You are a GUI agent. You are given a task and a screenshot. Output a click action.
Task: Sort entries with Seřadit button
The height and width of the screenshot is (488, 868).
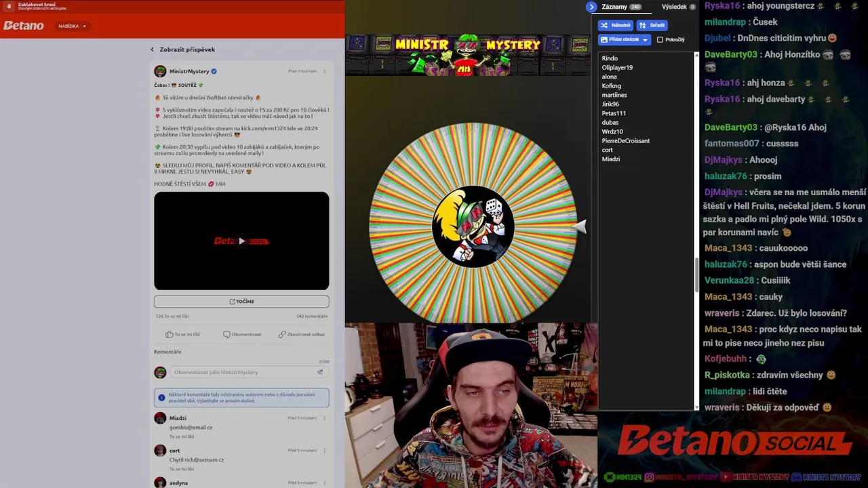652,25
